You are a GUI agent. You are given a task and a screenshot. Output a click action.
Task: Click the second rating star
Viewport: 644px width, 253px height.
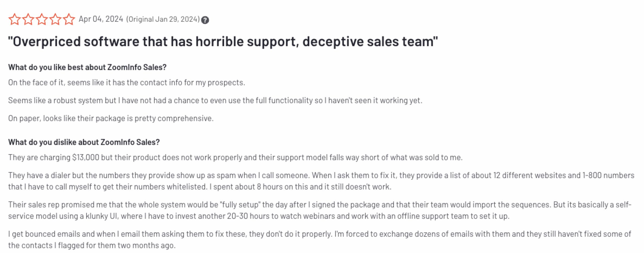pyautogui.click(x=28, y=19)
